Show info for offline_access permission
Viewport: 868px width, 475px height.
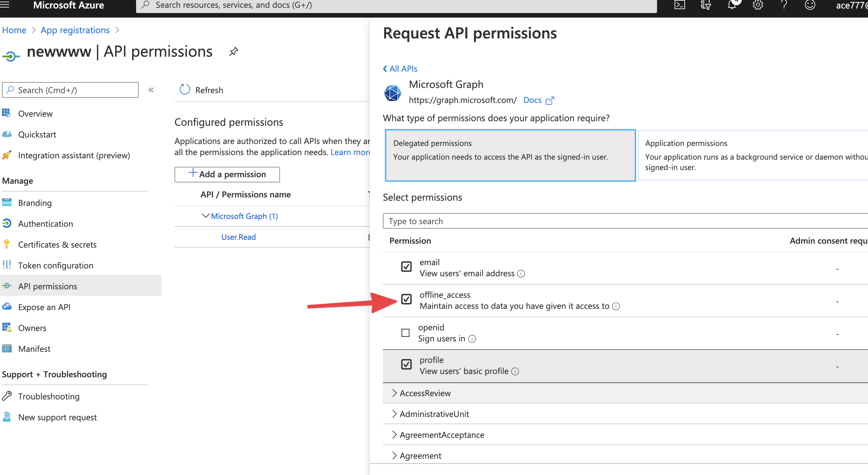(x=616, y=306)
